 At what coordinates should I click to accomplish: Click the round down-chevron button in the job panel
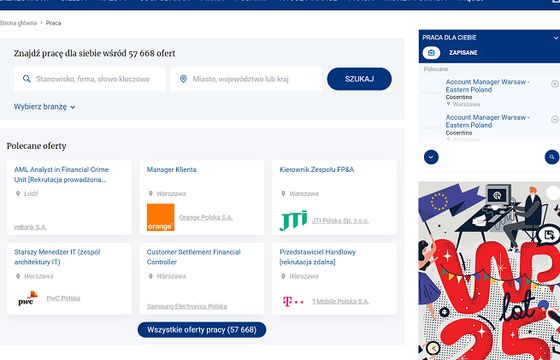[x=431, y=157]
